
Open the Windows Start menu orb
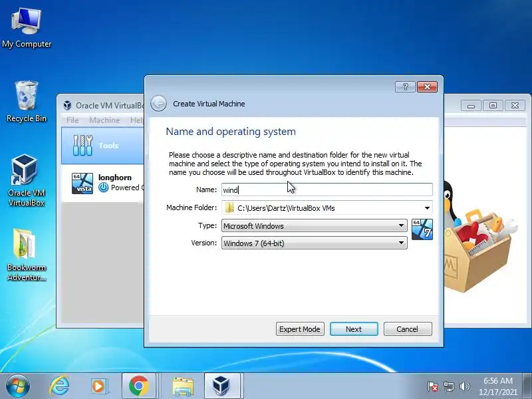[18, 386]
